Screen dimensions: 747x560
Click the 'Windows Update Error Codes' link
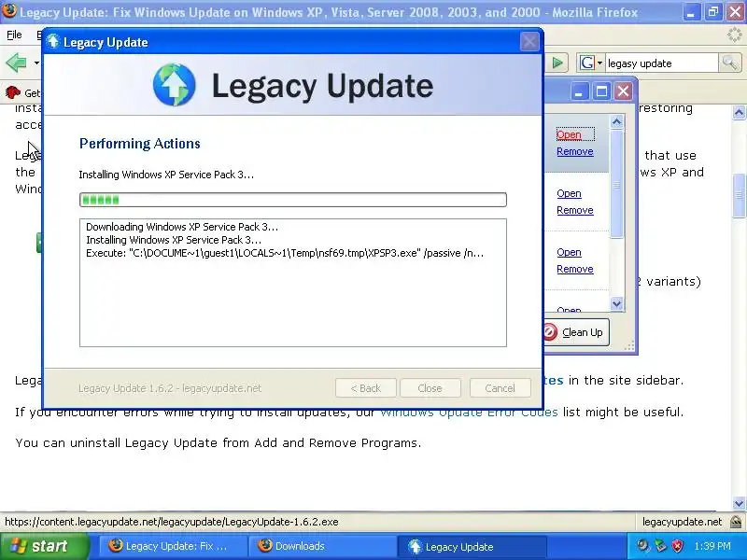pos(469,413)
